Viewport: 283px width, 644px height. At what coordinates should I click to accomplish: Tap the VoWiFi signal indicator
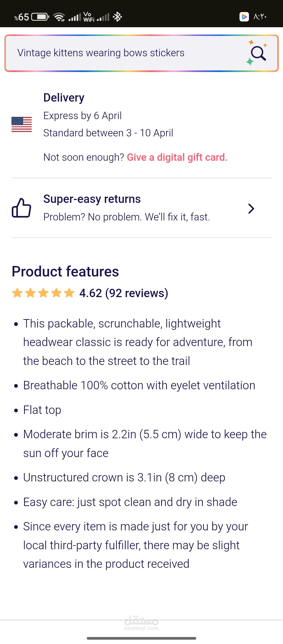(89, 17)
